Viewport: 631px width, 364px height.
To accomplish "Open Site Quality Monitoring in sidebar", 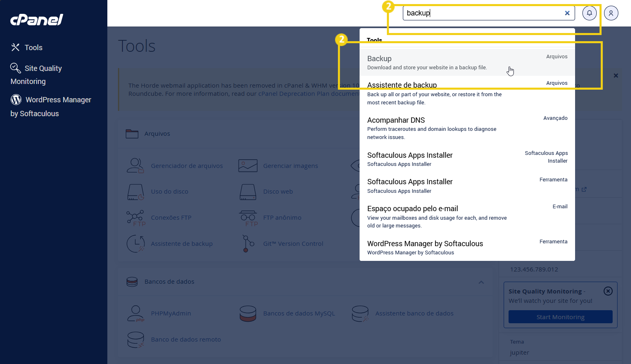I will pyautogui.click(x=36, y=75).
